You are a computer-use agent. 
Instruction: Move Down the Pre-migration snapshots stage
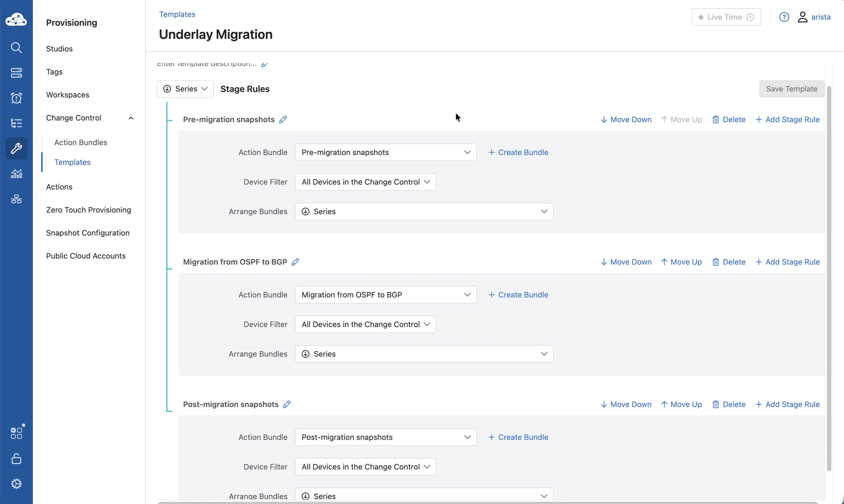[626, 119]
